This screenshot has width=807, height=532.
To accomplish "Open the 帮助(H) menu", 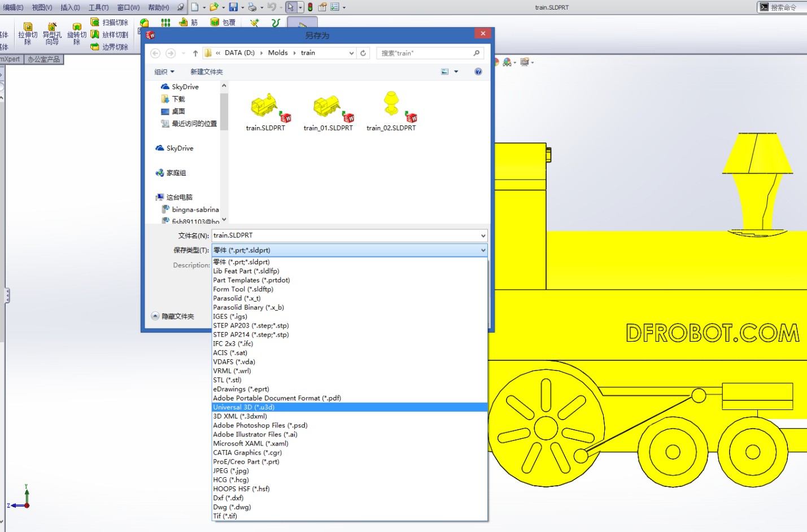I will coord(159,7).
